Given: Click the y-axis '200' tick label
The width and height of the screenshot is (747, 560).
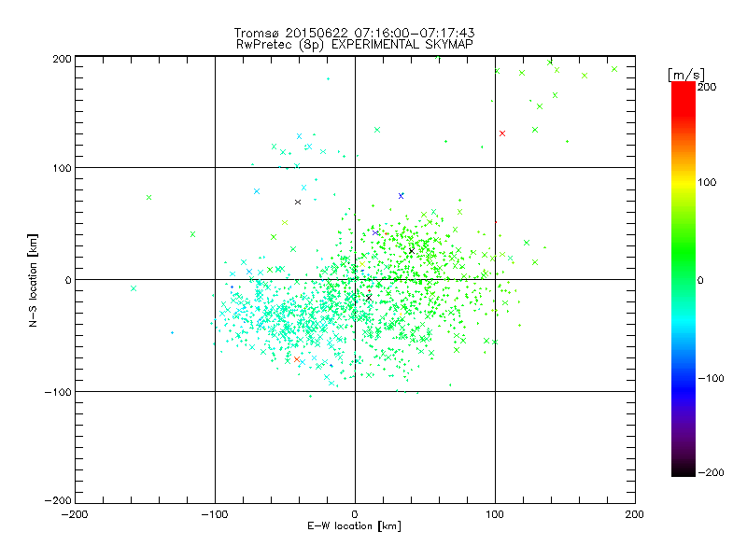Looking at the screenshot, I should tap(62, 59).
